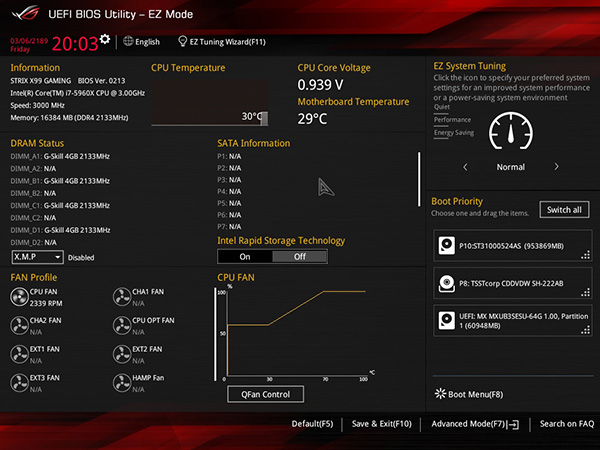Viewport: 600px width, 450px height.
Task: Click the 2339 RPM CPU fan reading
Action: 46,303
